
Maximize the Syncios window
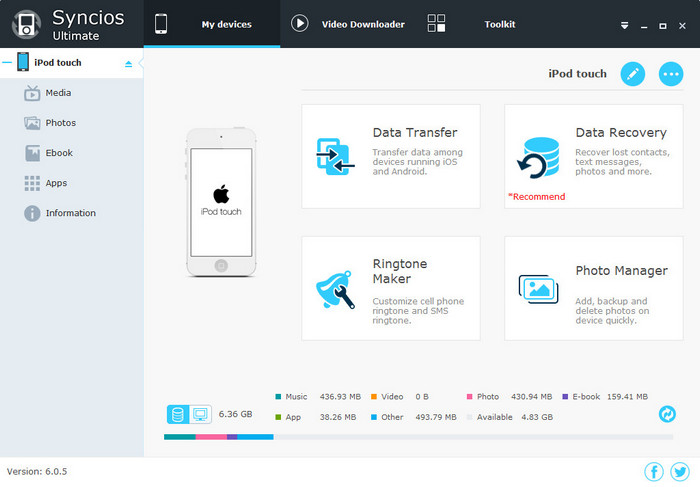[663, 26]
